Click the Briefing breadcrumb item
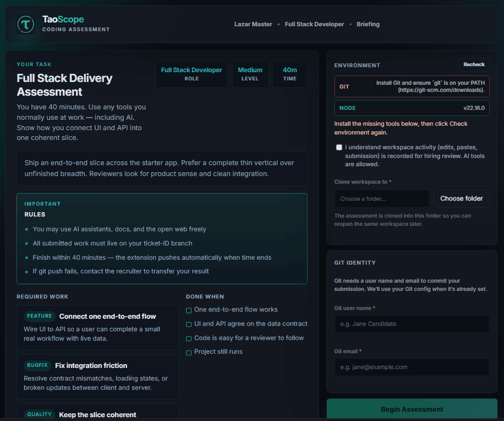Viewport: 504px width, 421px height. [368, 24]
